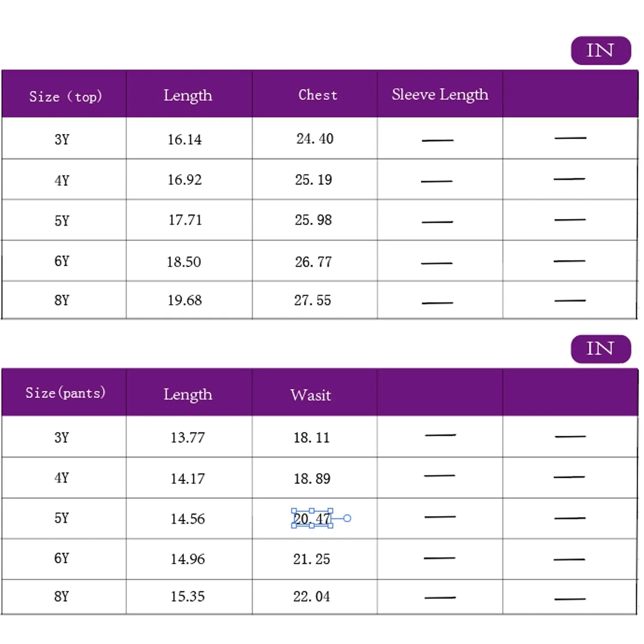
Task: Click the 18.50 length value in the top table
Action: click(184, 262)
